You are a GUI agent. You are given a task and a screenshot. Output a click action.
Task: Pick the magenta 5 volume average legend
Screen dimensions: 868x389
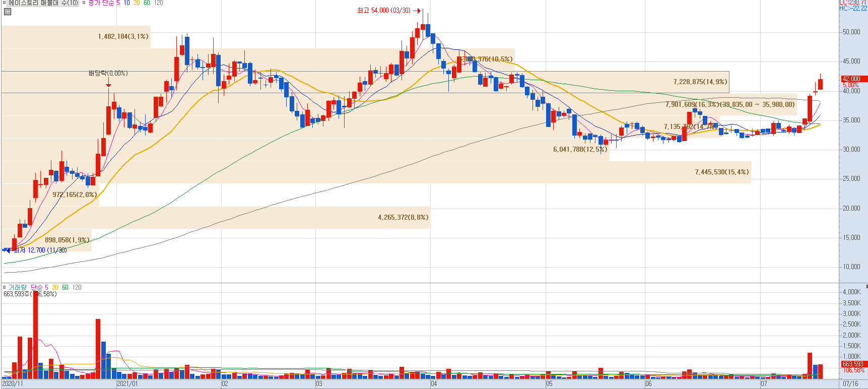[x=46, y=287]
